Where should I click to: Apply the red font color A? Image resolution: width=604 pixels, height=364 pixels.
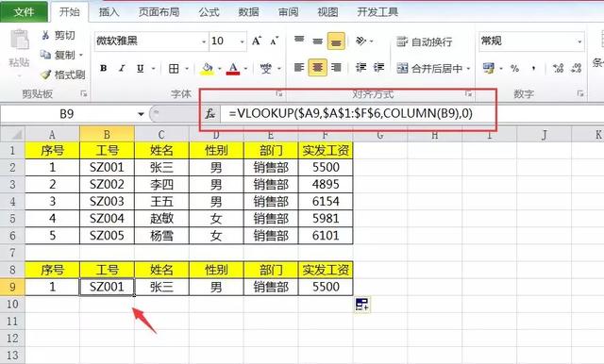pos(233,69)
